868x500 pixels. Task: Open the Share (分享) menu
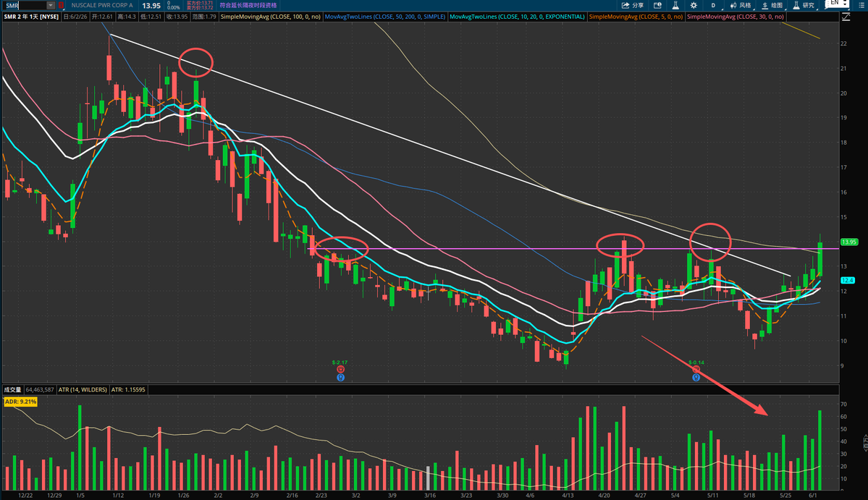(x=632, y=6)
